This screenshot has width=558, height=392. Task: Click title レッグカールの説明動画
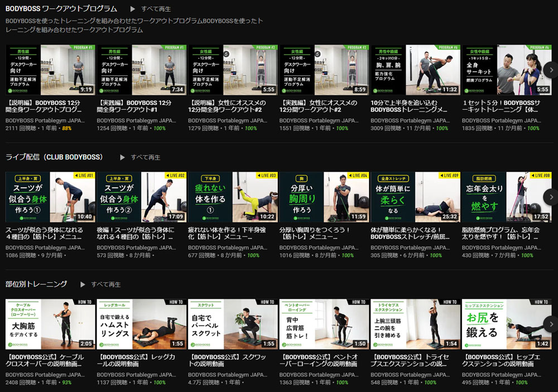click(136, 360)
